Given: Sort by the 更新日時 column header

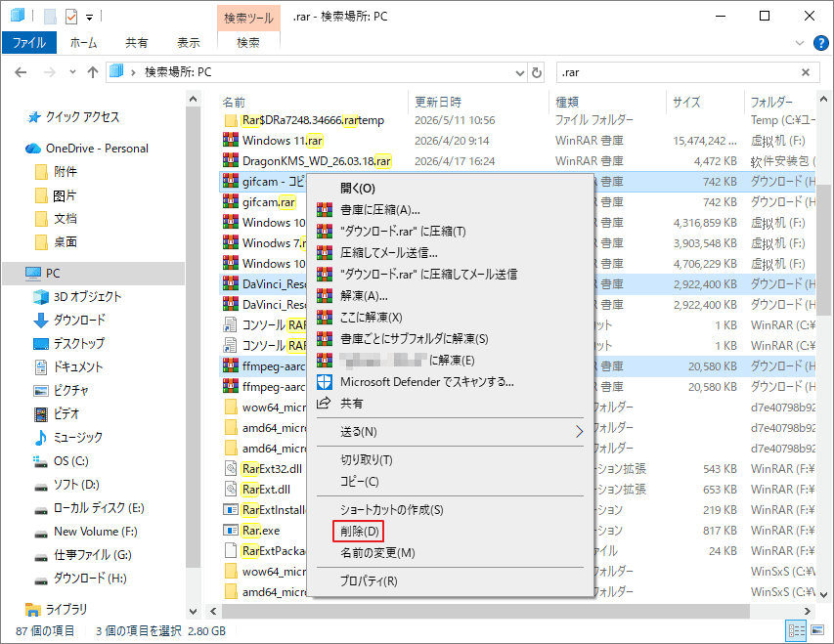Looking at the screenshot, I should (438, 102).
